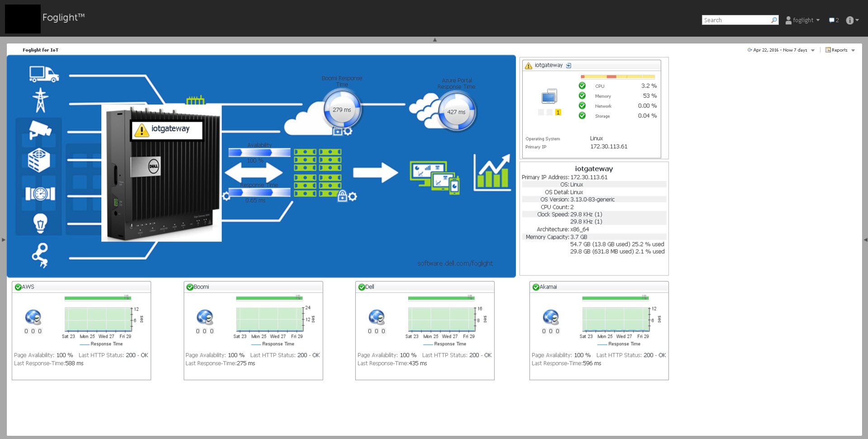Screen dimensions: 868x439
Task: Click the Azure Portal response time gauge
Action: pyautogui.click(x=456, y=112)
